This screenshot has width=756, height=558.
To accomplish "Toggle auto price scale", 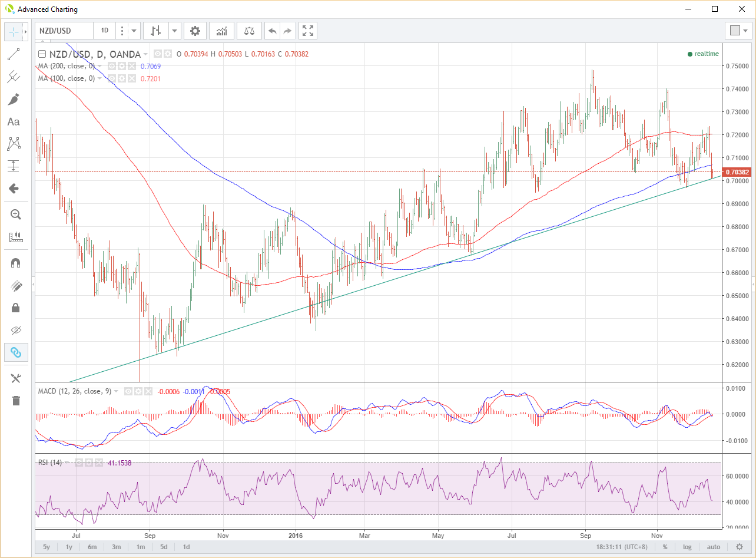I will 713,547.
